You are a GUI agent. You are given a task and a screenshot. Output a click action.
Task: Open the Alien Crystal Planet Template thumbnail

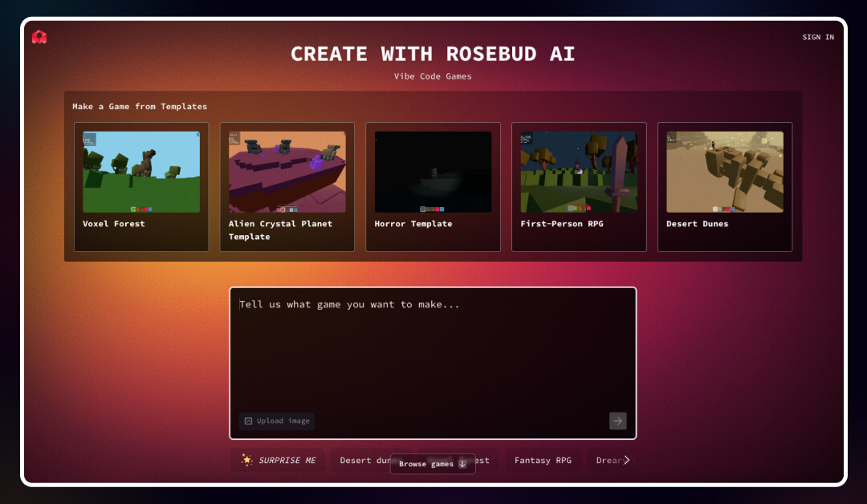coord(287,172)
